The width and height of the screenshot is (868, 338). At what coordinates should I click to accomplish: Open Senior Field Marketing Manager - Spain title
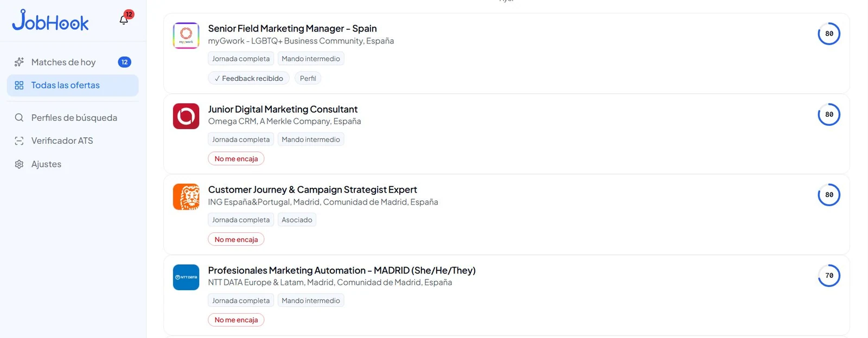[292, 28]
